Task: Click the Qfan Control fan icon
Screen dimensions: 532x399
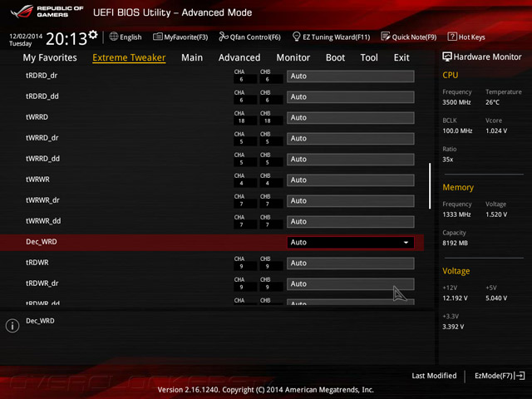Action: pyautogui.click(x=224, y=37)
